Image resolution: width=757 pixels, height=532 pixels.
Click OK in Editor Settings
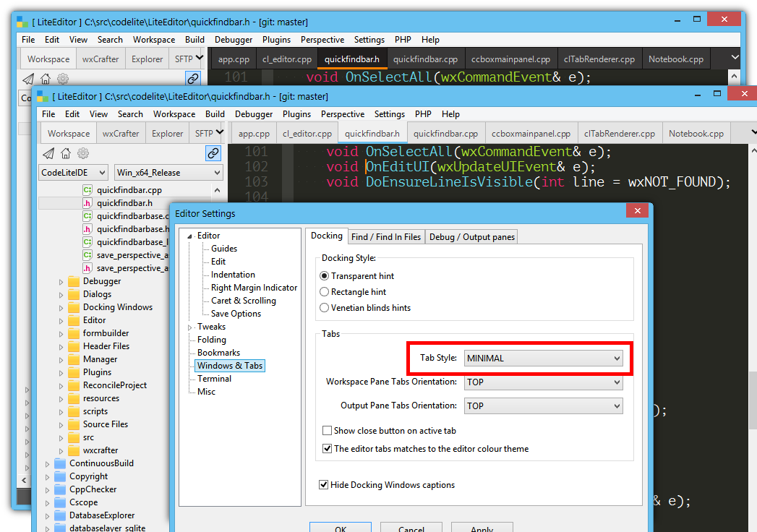click(341, 528)
